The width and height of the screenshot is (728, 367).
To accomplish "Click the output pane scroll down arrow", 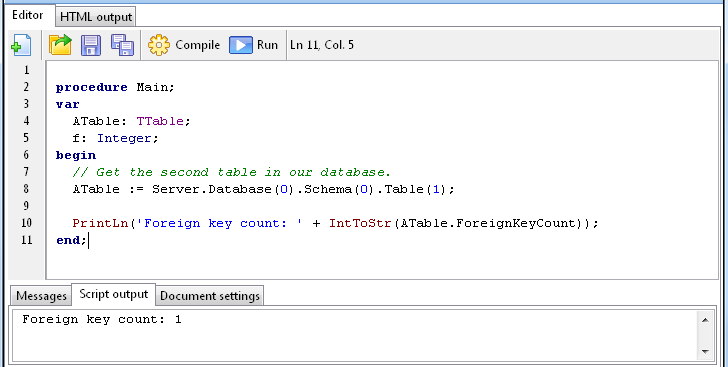I will (705, 352).
